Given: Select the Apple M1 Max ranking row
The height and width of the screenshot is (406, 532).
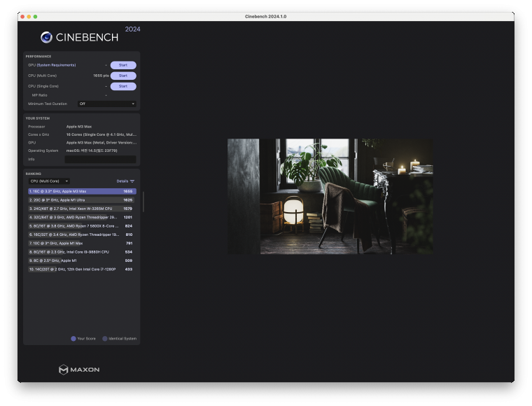Looking at the screenshot, I should point(82,243).
